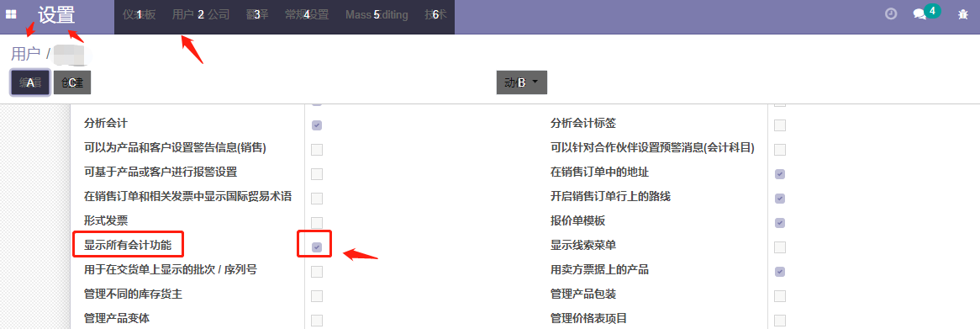Image resolution: width=980 pixels, height=329 pixels.
Task: Toggle the 管理产品变体 checkbox
Action: 317,321
